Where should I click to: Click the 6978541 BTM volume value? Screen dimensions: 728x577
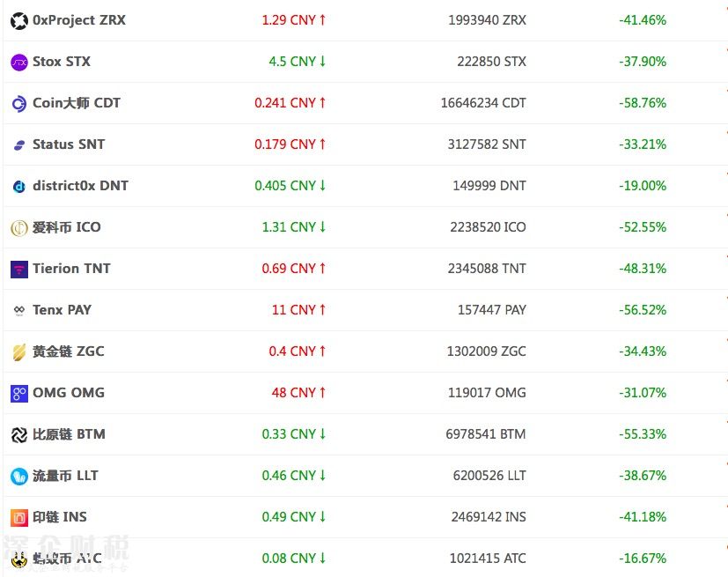[x=486, y=434]
